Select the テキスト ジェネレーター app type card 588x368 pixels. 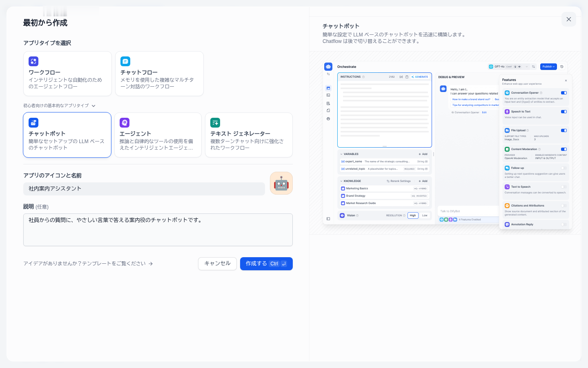pyautogui.click(x=249, y=135)
